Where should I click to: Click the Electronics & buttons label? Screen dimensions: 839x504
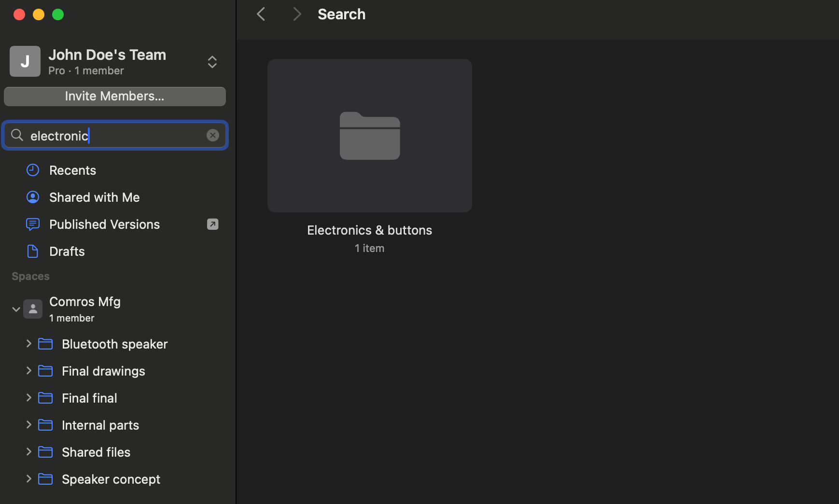pyautogui.click(x=370, y=230)
